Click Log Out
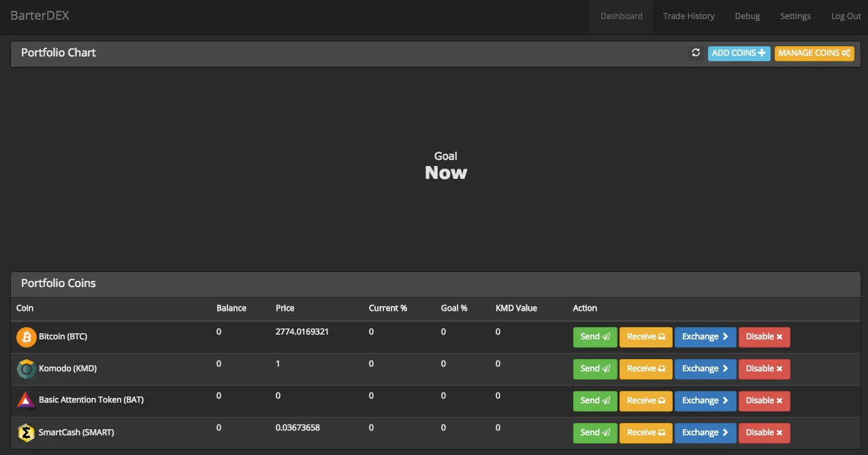Viewport: 868px width, 455px height. (x=846, y=16)
